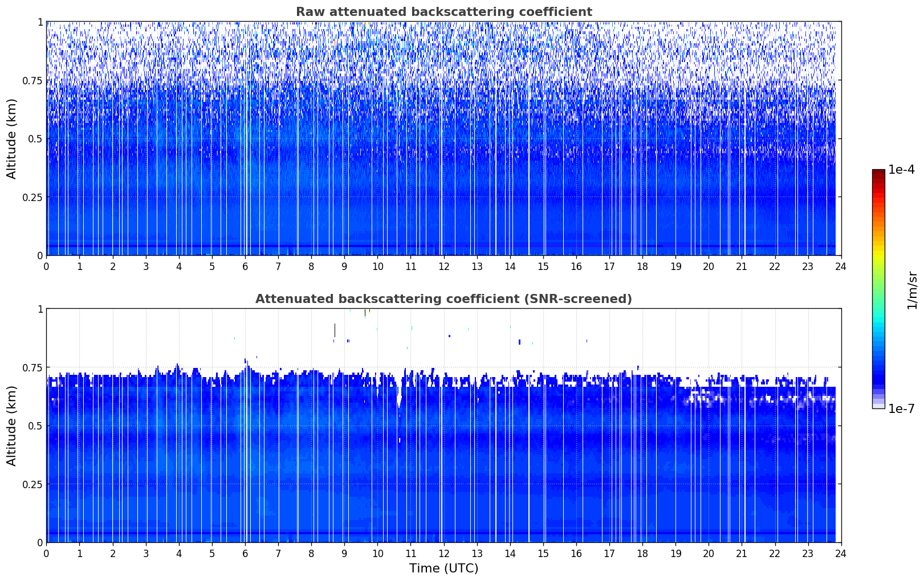
Task: Click the bottom plot's "Altitude (km)" axis label
Action: coord(12,425)
